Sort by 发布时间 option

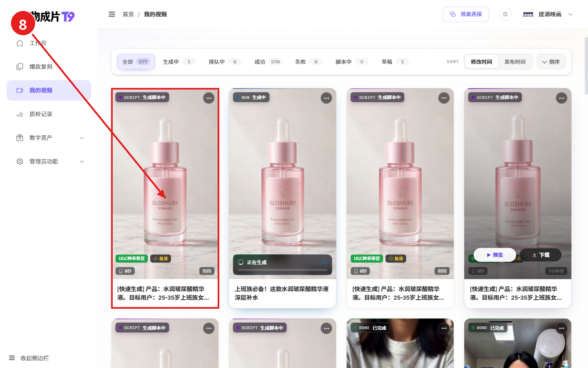[x=515, y=62]
